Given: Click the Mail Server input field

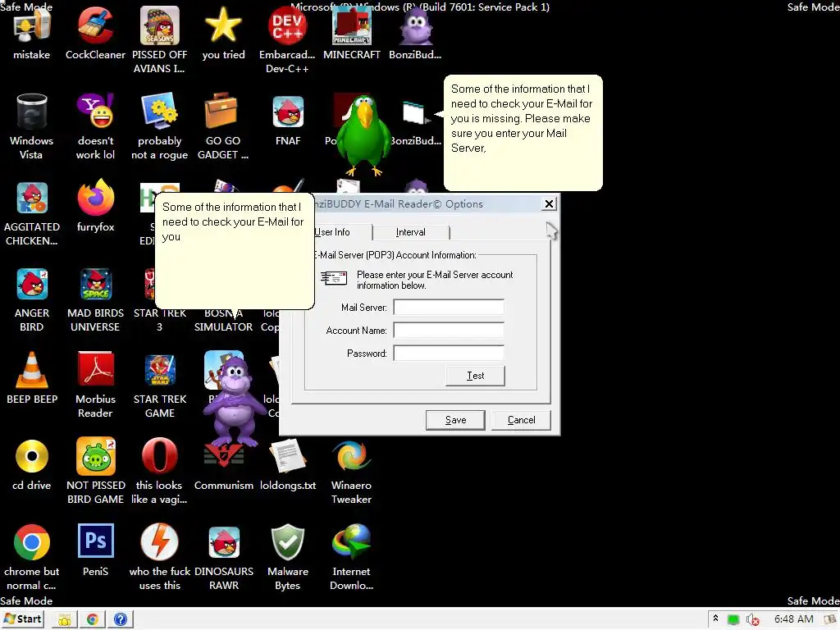Looking at the screenshot, I should click(449, 308).
